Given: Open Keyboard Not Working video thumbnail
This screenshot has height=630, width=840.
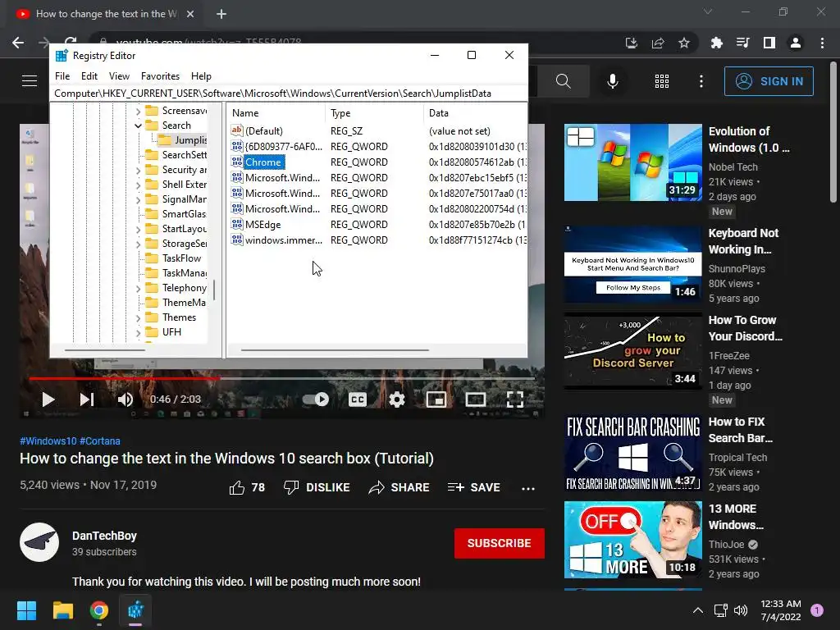Looking at the screenshot, I should (632, 265).
